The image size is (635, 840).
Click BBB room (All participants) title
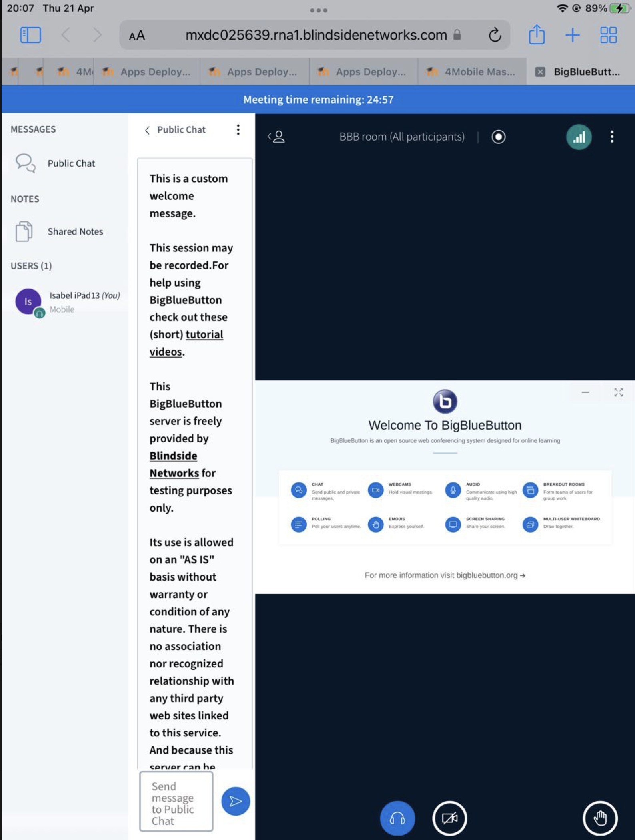tap(402, 137)
